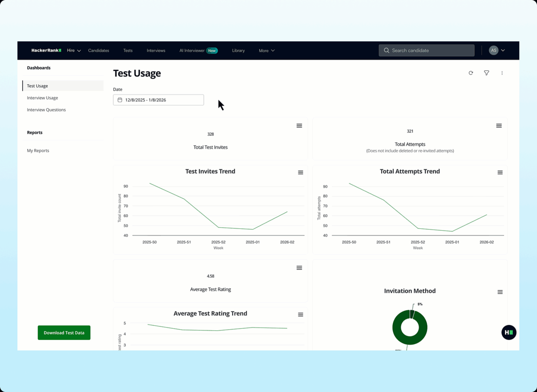
Task: Select Interview Questions dashboard
Action: [46, 110]
